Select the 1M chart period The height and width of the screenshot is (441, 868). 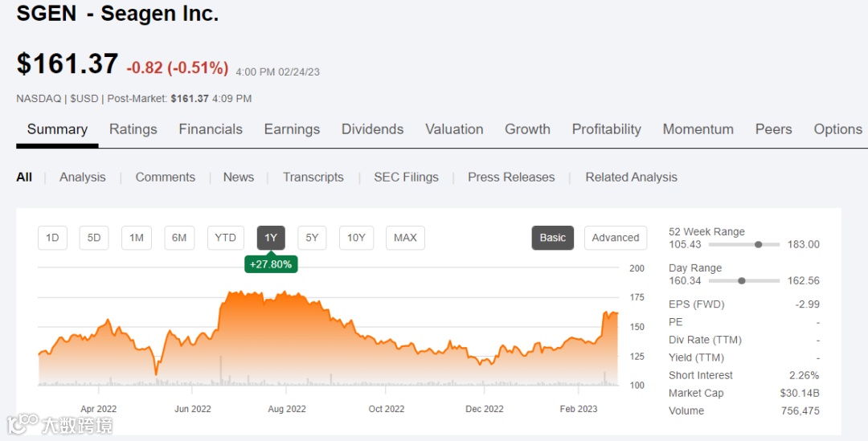click(137, 238)
